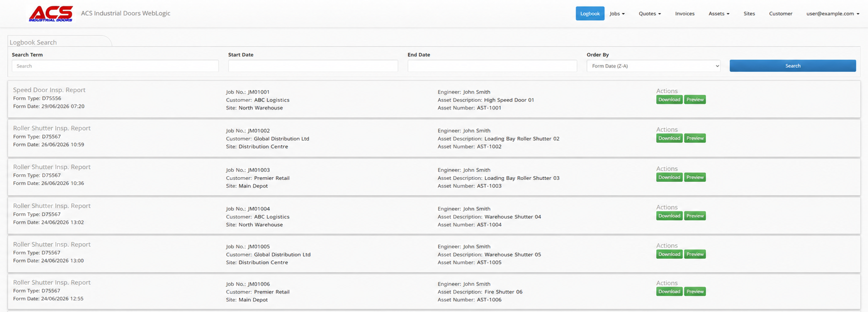Image resolution: width=868 pixels, height=312 pixels.
Task: Click Roller Shutter Insp. Report title for JM01004
Action: [x=52, y=205]
